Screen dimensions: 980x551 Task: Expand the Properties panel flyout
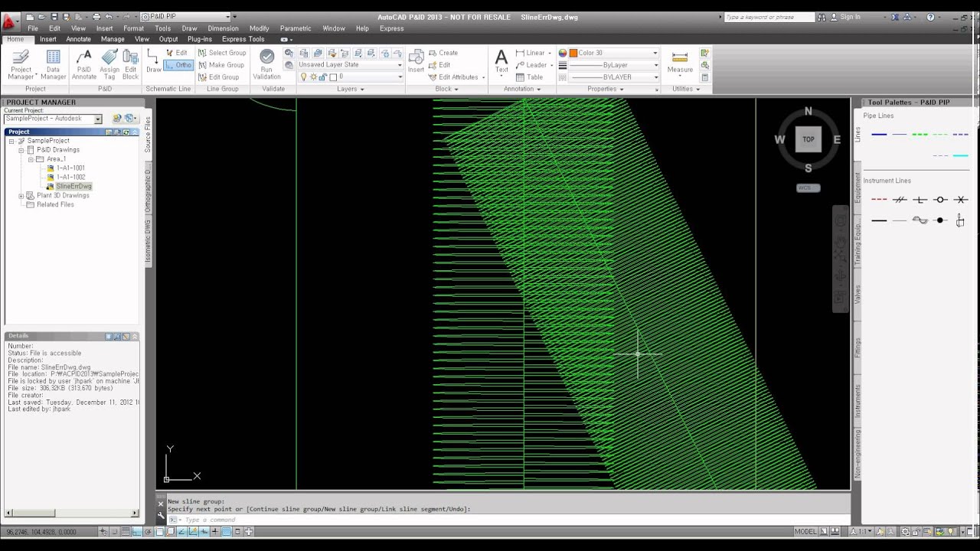click(605, 89)
